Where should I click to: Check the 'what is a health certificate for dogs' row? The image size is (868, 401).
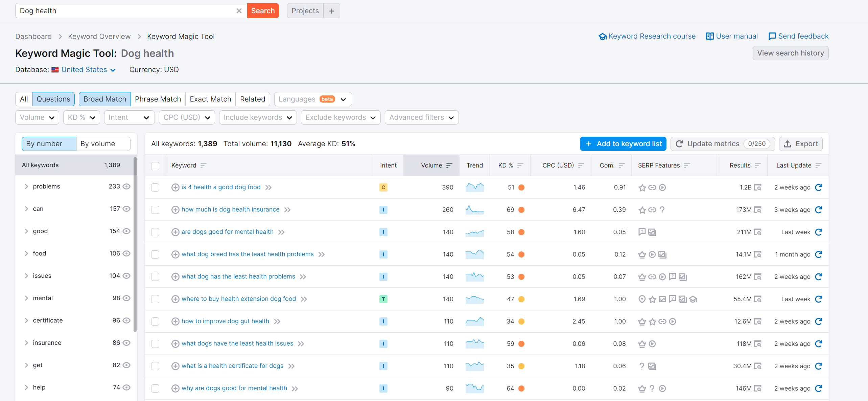pos(155,366)
